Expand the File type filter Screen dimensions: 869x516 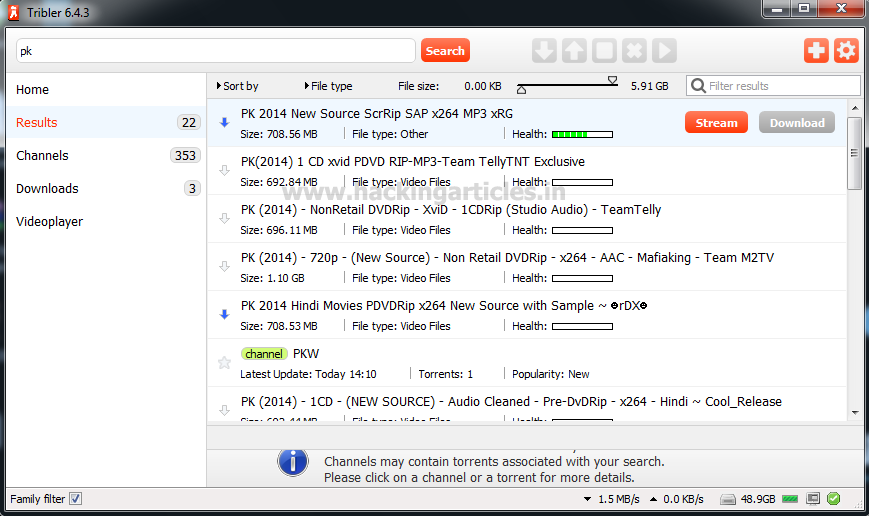tap(328, 86)
